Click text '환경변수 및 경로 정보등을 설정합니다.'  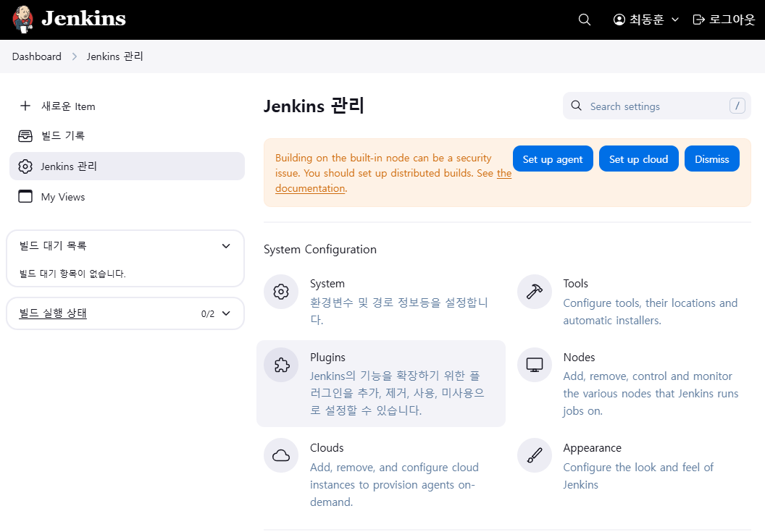coord(399,311)
